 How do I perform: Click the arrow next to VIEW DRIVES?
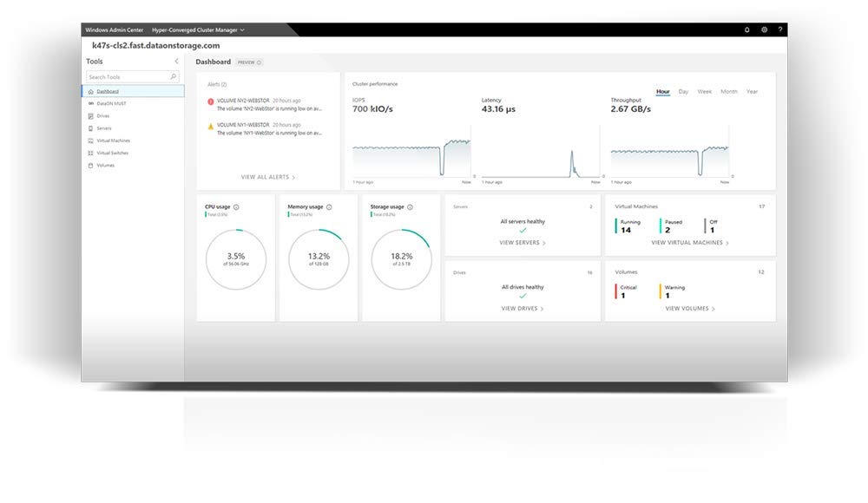542,309
